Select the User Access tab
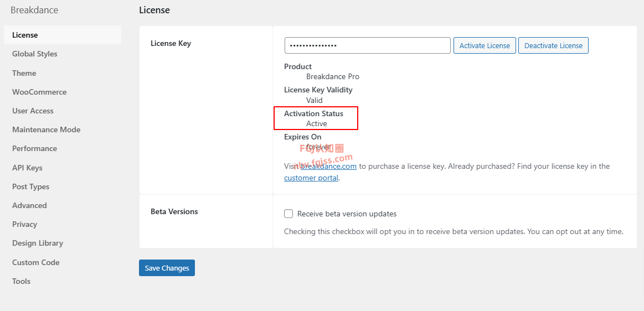Screen dimensions: 644x311 click(33, 111)
